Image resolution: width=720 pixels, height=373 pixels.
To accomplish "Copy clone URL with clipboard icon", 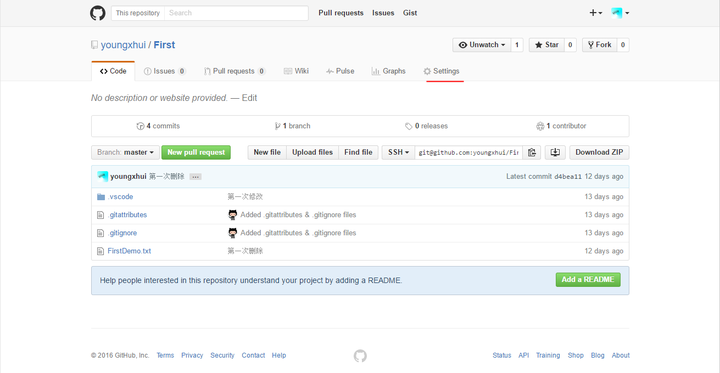I will [532, 153].
